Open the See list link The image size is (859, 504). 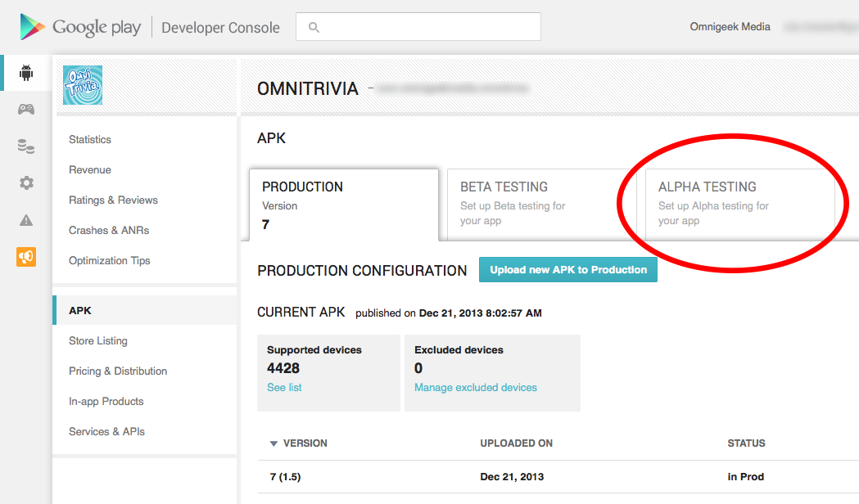(x=284, y=388)
